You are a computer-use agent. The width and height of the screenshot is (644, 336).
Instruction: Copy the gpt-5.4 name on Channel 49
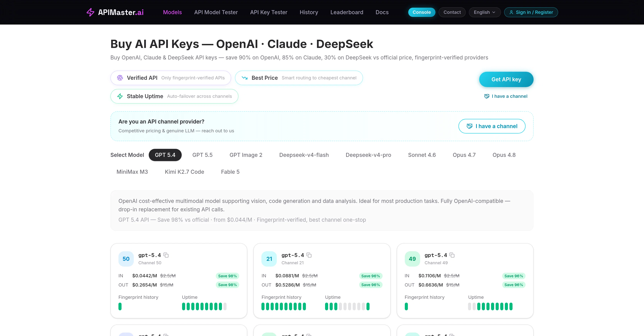click(x=452, y=255)
